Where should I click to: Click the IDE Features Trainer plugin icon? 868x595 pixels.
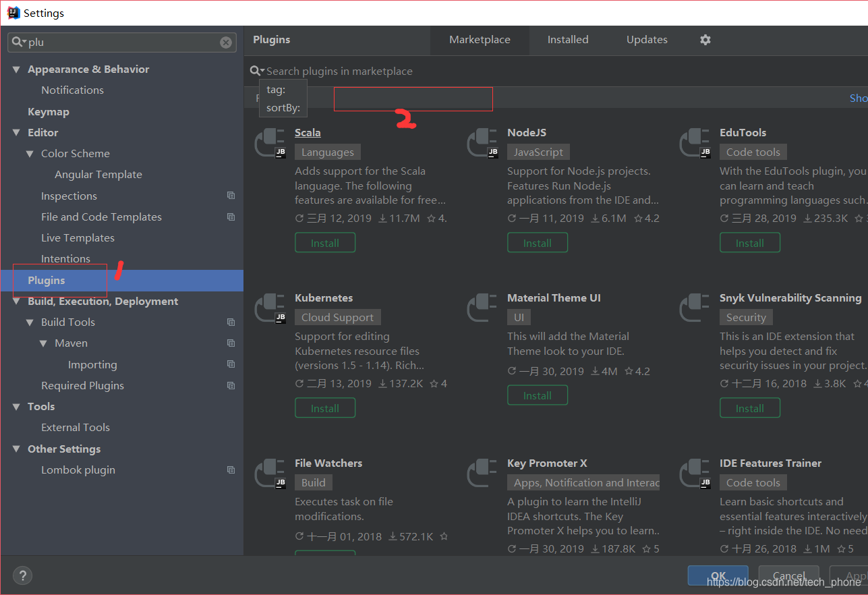pyautogui.click(x=695, y=474)
